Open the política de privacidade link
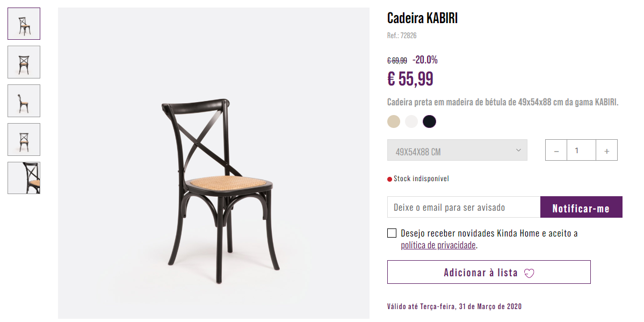The width and height of the screenshot is (644, 322). 438,246
